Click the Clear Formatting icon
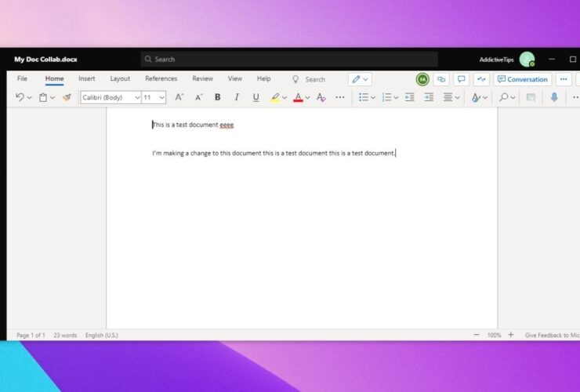The height and width of the screenshot is (392, 580). pos(321,97)
